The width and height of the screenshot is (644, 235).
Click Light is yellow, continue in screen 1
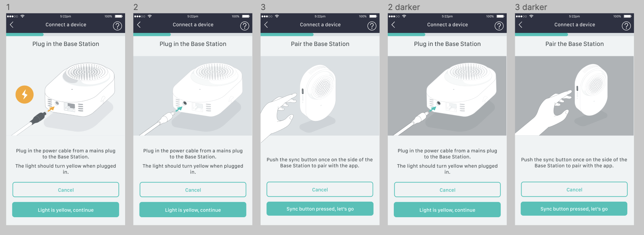(66, 209)
